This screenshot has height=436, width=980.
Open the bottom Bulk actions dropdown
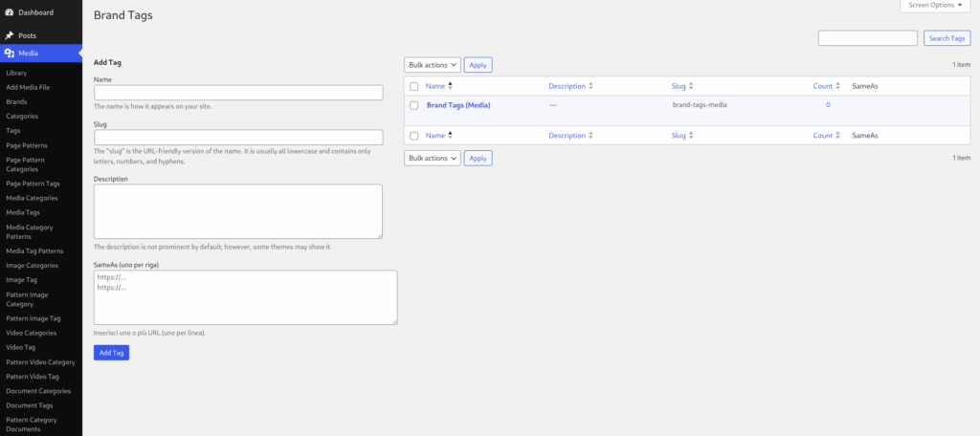pos(433,158)
